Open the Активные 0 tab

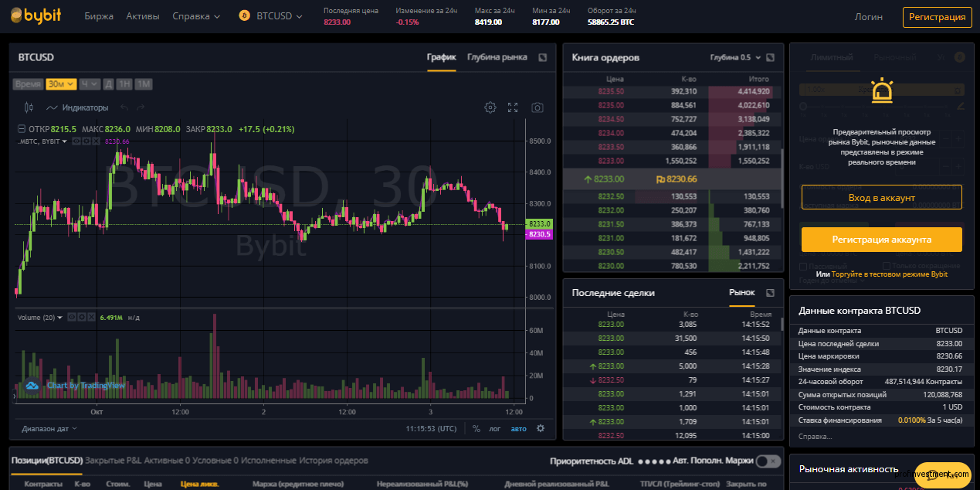point(167,461)
